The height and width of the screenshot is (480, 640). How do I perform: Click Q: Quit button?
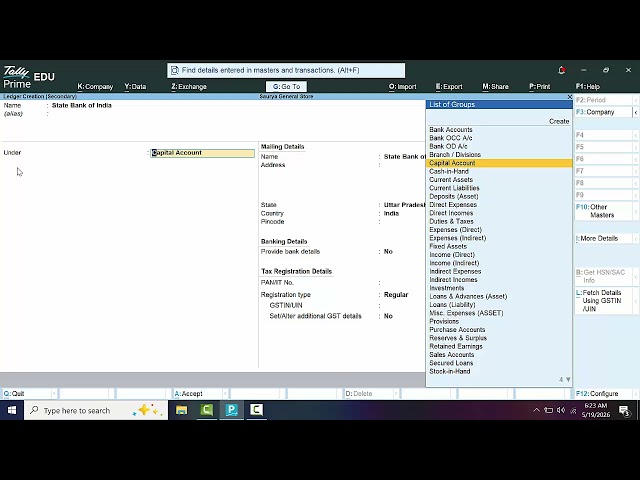(x=27, y=394)
